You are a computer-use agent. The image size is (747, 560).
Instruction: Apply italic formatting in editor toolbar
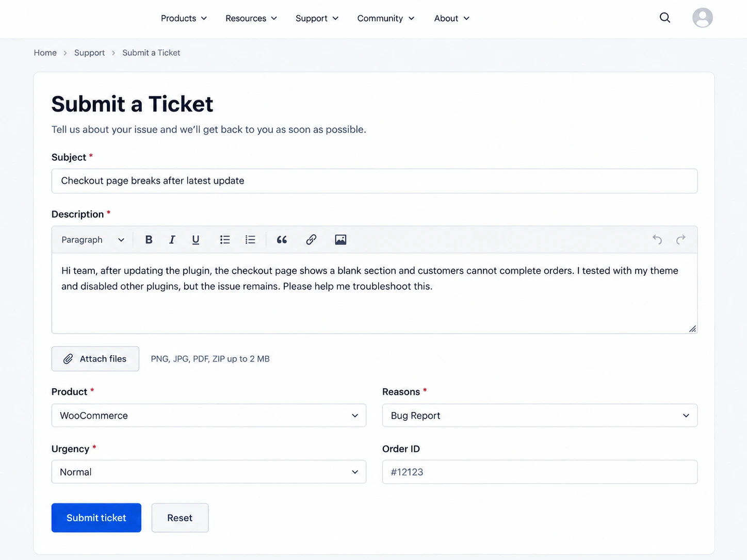[172, 240]
